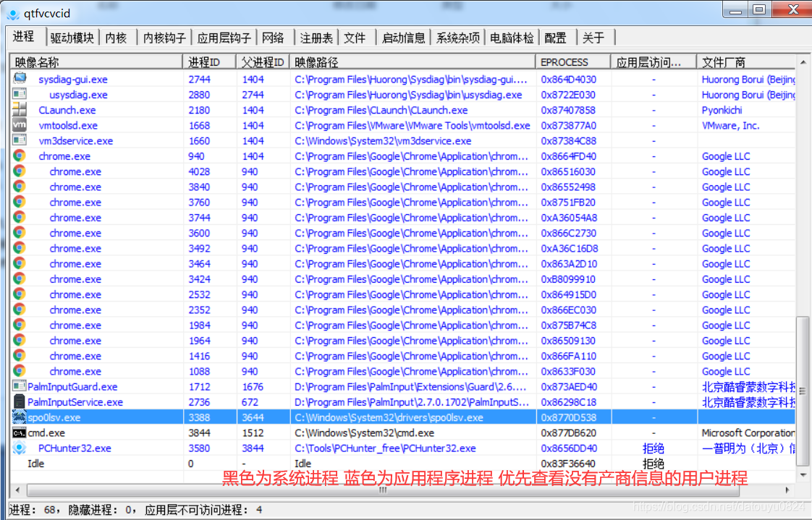Select the vm3dservice.exe process name
Screen dimensions: 812x520
[75, 141]
